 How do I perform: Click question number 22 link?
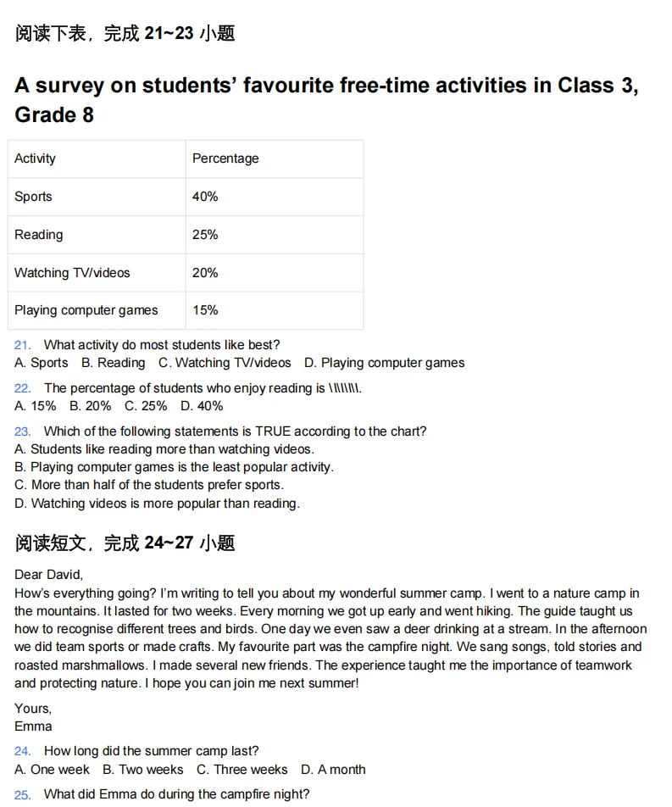pyautogui.click(x=23, y=388)
